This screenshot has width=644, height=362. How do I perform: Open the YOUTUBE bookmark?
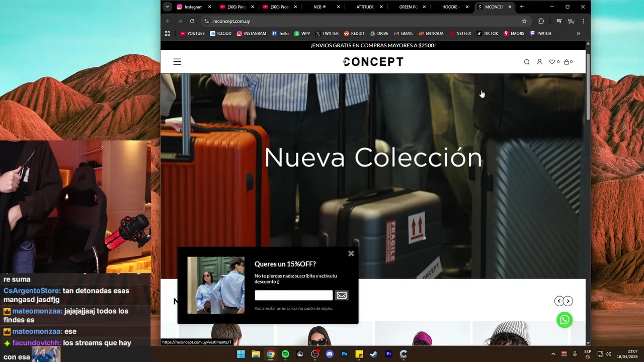(192, 34)
